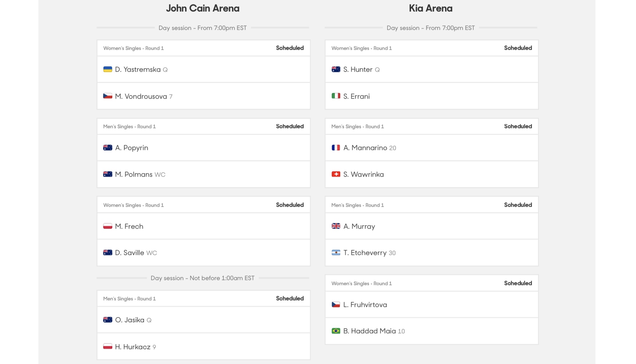Click the French flag next to A. Mannarino
The height and width of the screenshot is (364, 636).
(x=336, y=148)
